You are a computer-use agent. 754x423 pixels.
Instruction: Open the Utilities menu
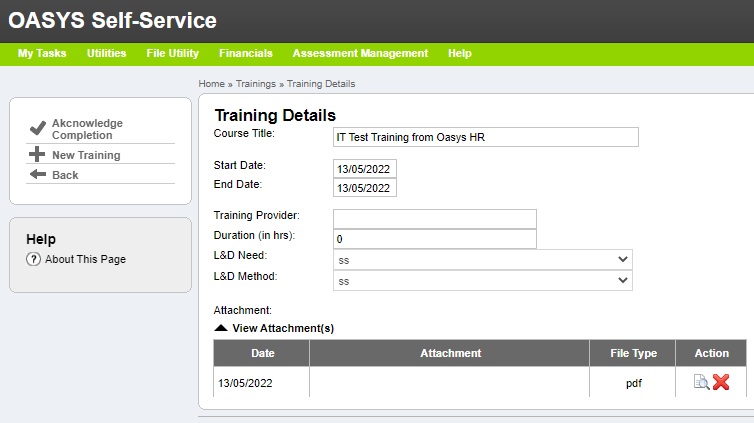(106, 53)
